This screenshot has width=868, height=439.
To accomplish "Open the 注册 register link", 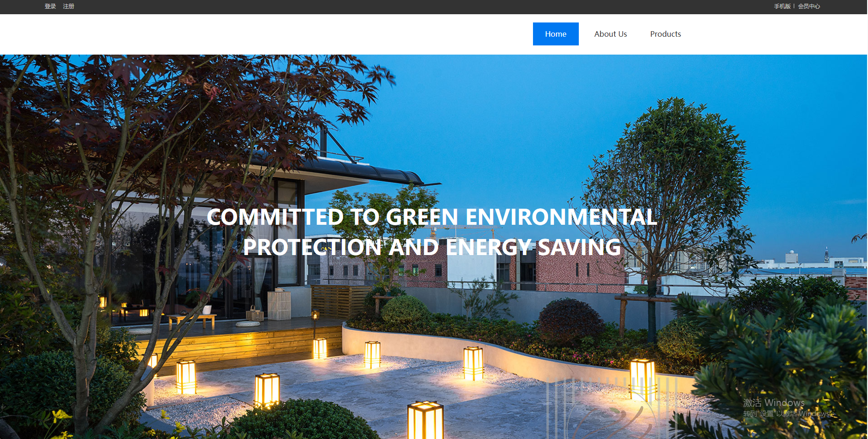I will coord(69,6).
